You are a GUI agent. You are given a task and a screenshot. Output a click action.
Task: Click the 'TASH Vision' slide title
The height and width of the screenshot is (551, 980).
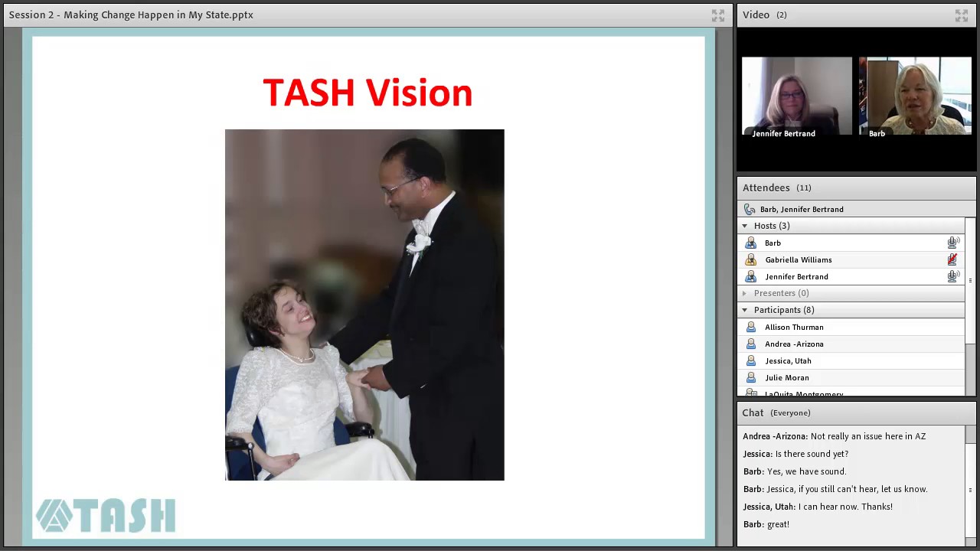(367, 93)
